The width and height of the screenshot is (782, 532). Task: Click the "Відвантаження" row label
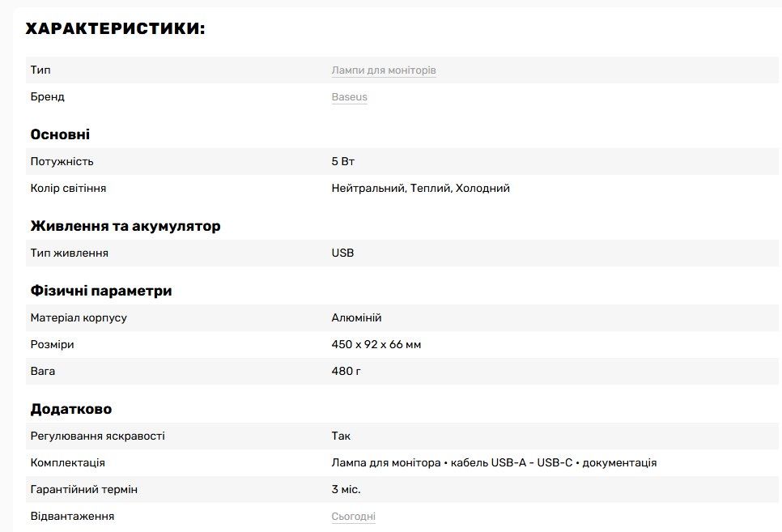pos(72,516)
